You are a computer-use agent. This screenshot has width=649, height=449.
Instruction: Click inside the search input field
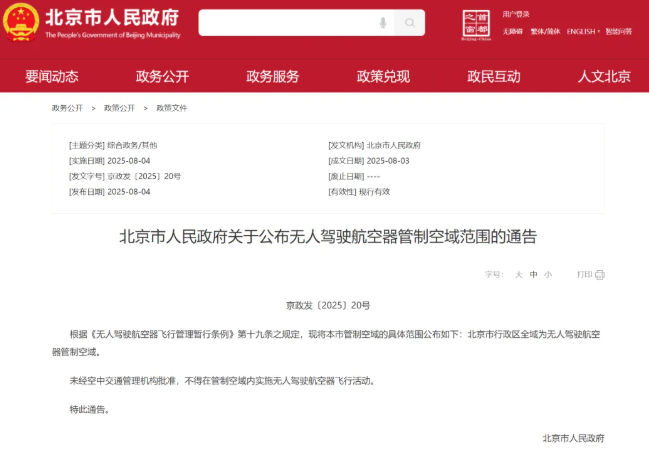(285, 23)
